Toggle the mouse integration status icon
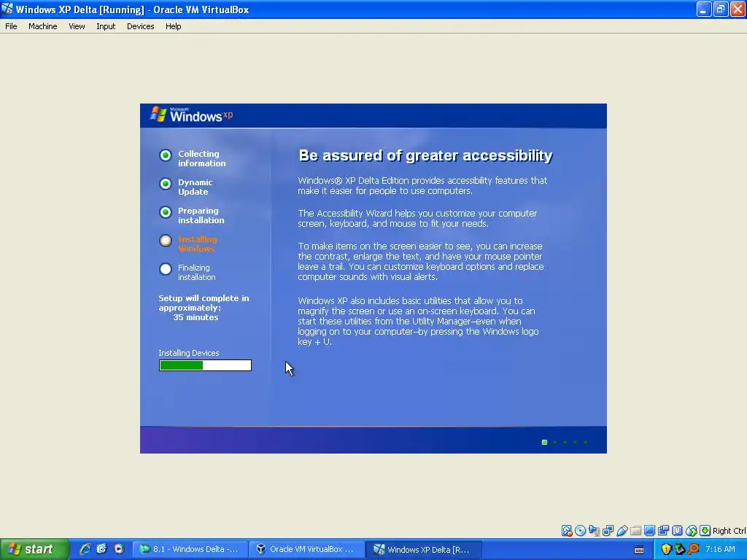 click(692, 531)
